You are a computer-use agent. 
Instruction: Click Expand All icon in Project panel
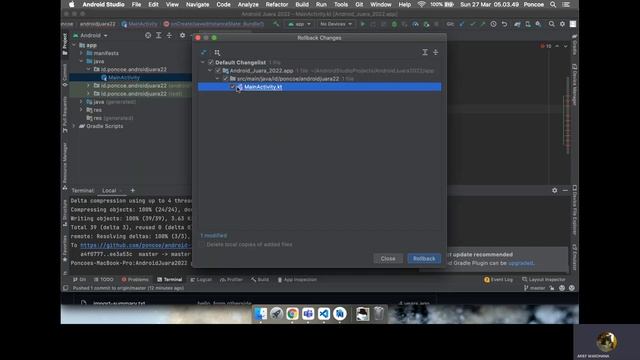coord(159,36)
